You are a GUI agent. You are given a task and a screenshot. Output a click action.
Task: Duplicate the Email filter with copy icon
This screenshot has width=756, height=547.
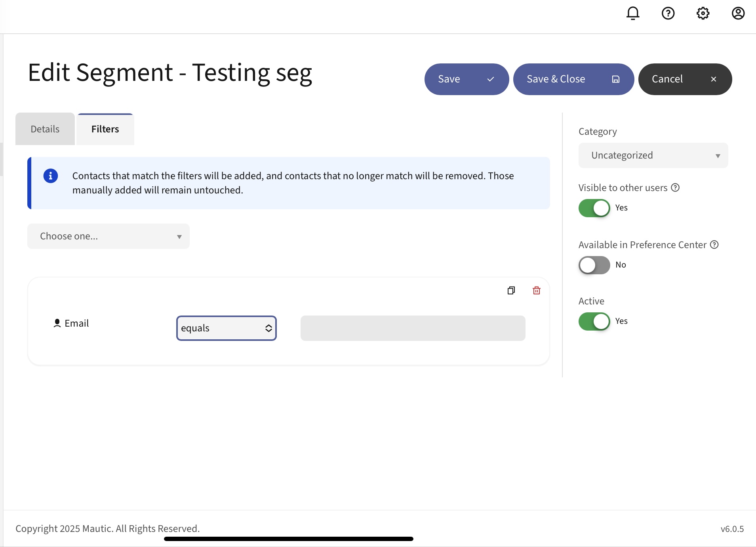tap(511, 291)
